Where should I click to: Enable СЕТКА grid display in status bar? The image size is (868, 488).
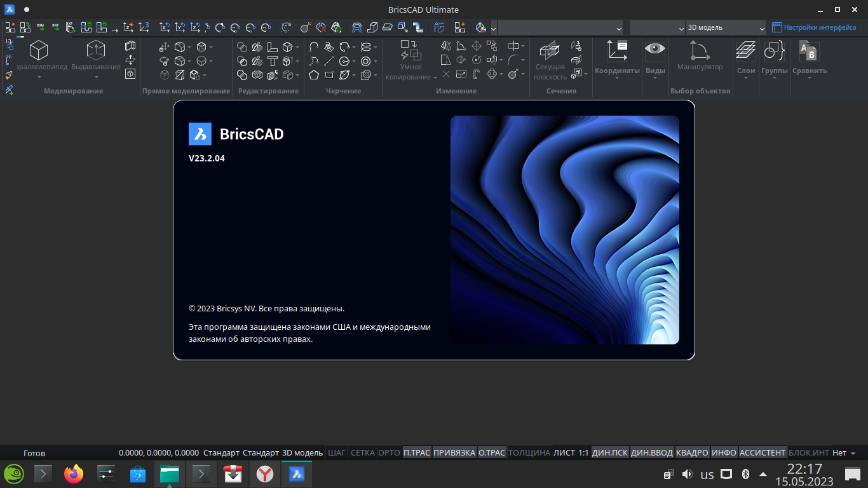pos(362,453)
